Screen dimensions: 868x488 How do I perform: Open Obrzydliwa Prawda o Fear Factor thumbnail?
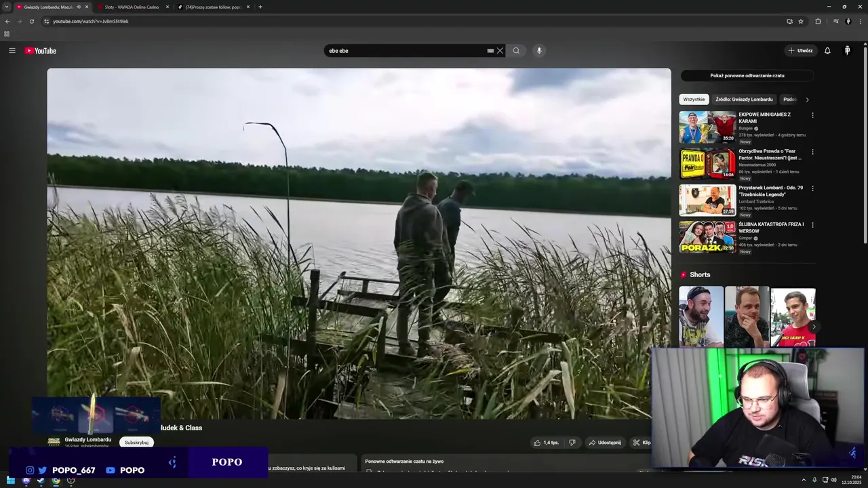[x=707, y=163]
